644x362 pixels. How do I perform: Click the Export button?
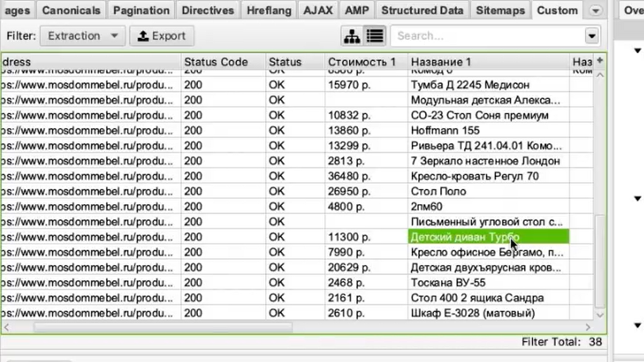coord(162,36)
